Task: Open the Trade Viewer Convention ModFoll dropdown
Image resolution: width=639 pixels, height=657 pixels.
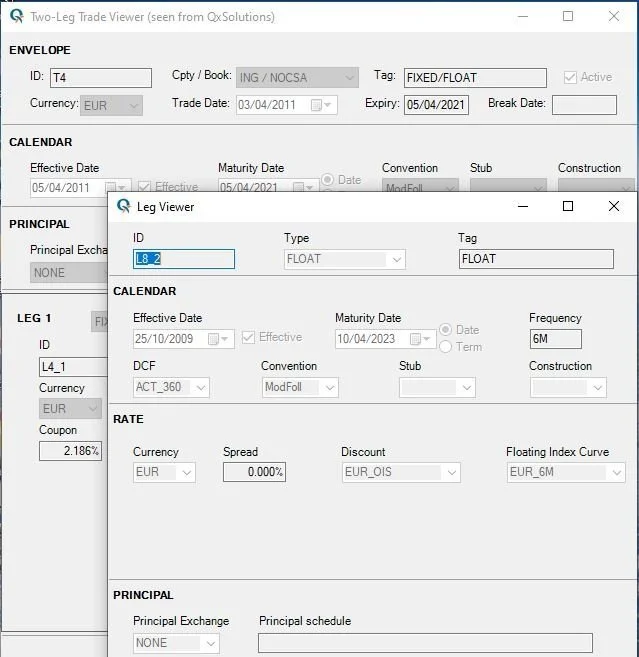Action: [420, 186]
